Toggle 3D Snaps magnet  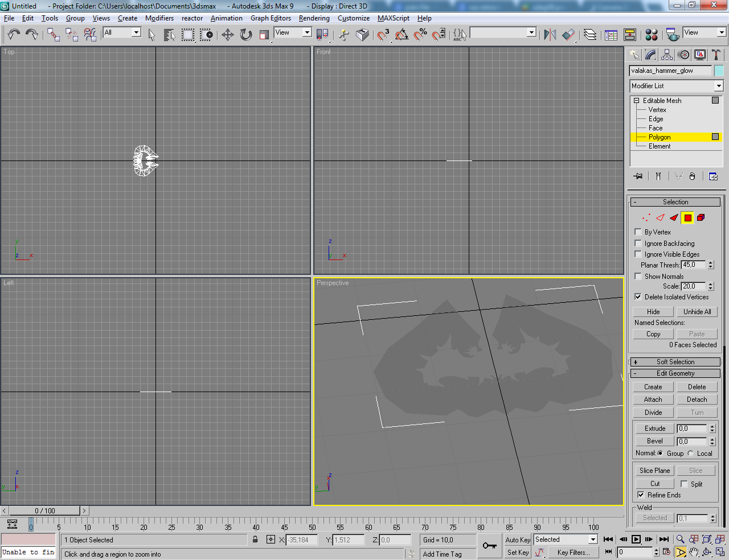pyautogui.click(x=383, y=35)
